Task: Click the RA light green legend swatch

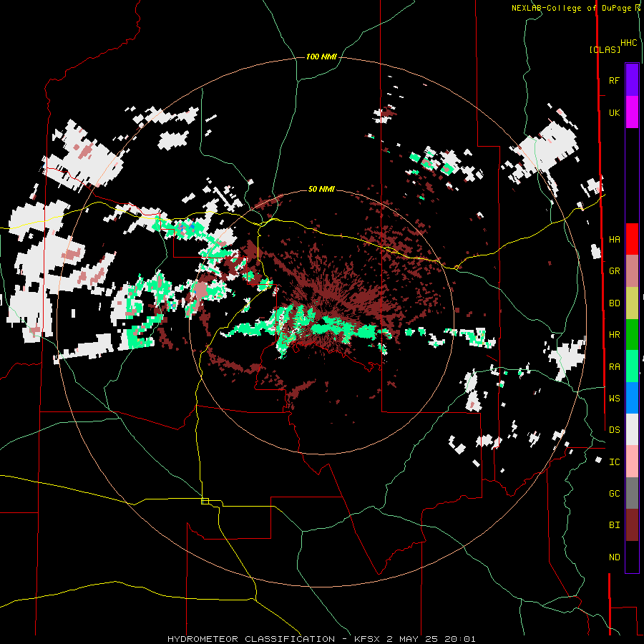Action: [632, 366]
